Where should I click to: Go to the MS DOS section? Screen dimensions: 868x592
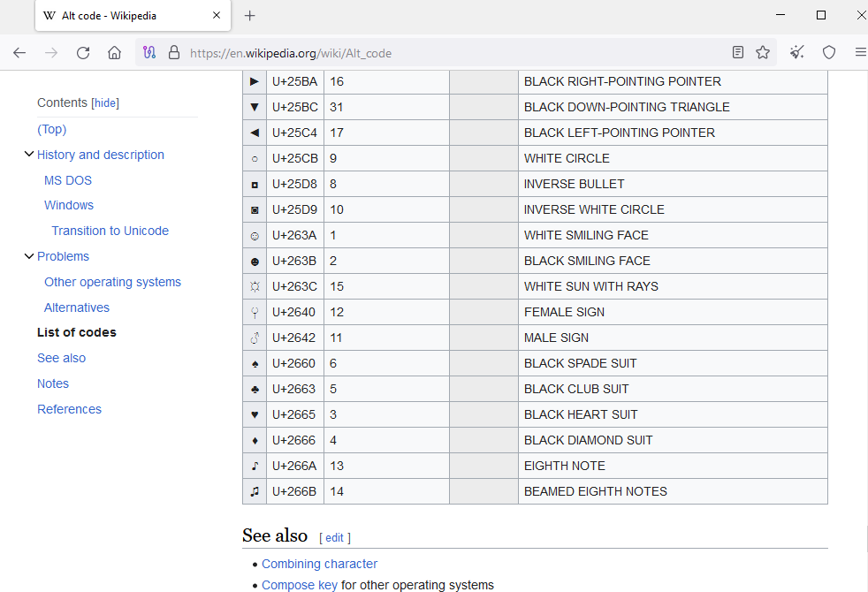point(68,180)
